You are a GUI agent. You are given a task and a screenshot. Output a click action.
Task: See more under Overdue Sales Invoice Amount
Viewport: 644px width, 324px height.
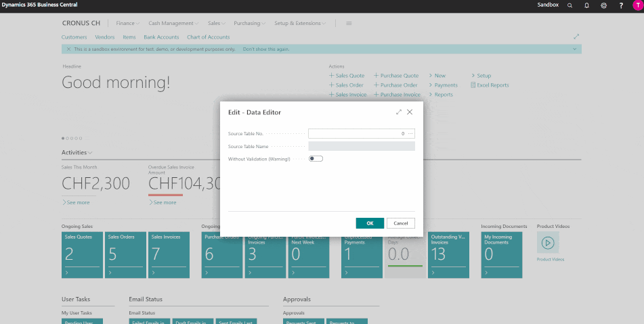163,202
